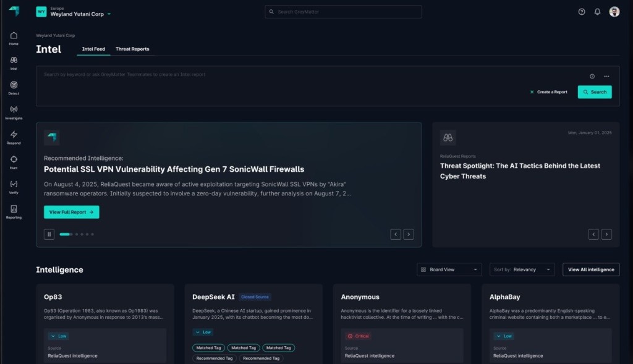633x364 pixels.
Task: Go to previous ReliaQuest report
Action: point(593,234)
